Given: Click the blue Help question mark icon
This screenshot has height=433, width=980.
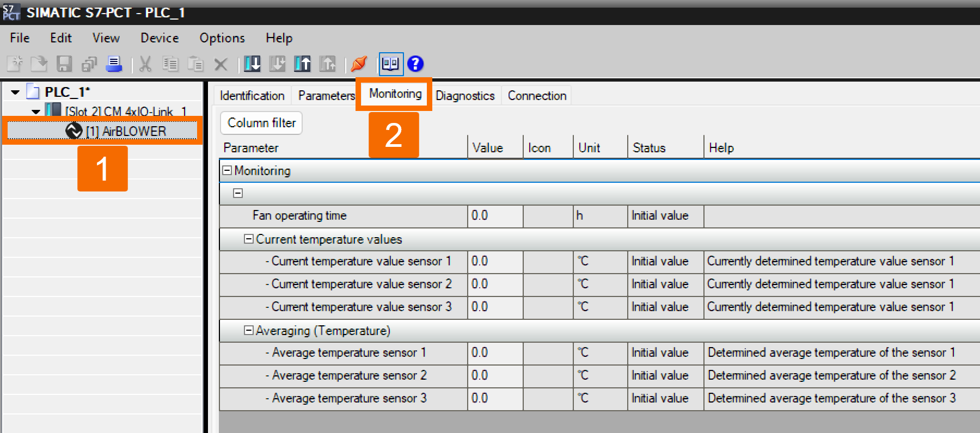Looking at the screenshot, I should click(x=415, y=64).
